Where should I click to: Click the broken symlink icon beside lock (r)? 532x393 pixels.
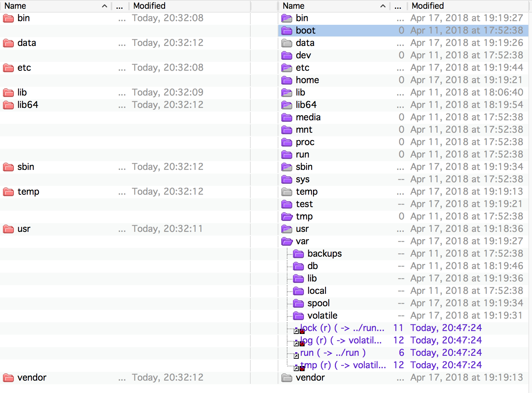coord(299,331)
